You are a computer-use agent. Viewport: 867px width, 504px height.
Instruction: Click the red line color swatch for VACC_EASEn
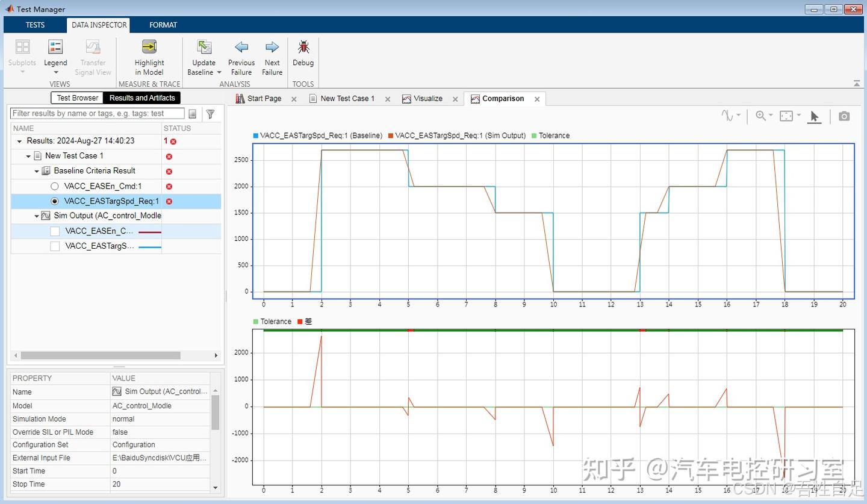[x=150, y=231]
